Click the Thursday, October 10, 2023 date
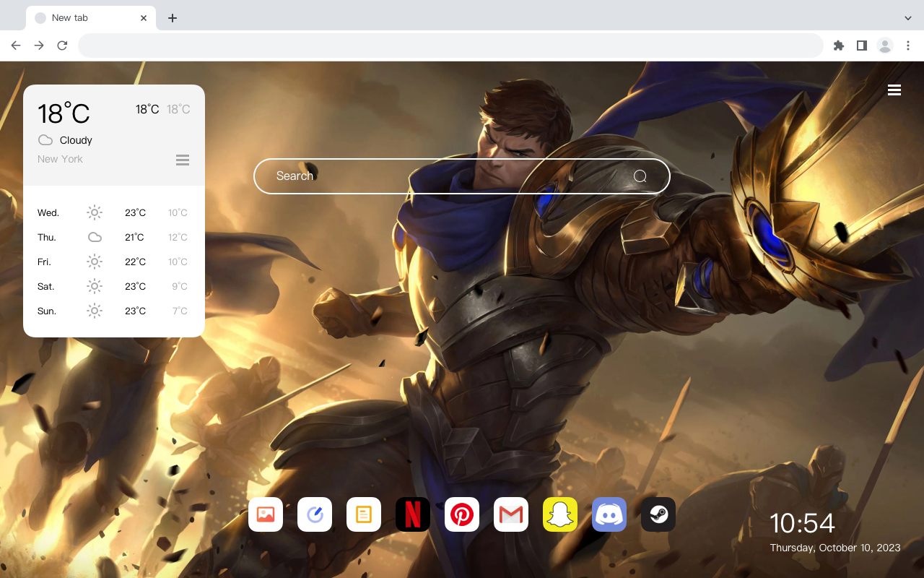Image resolution: width=924 pixels, height=578 pixels. coord(835,548)
